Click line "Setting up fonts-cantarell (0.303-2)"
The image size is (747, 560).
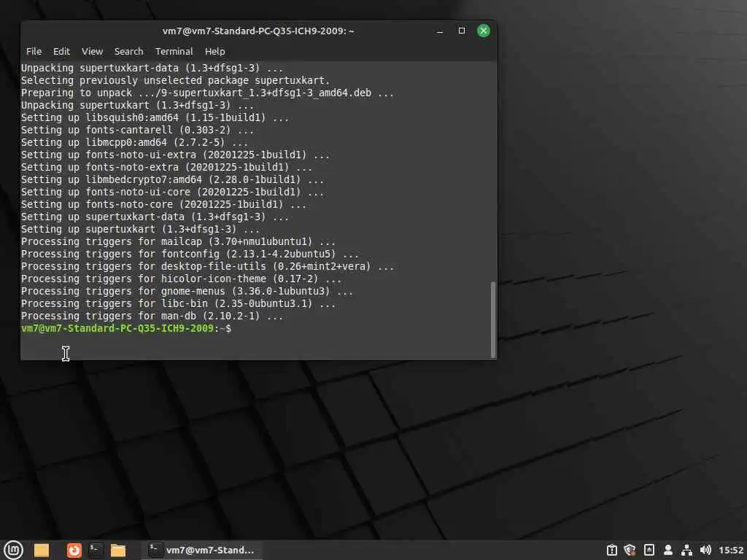pyautogui.click(x=137, y=130)
